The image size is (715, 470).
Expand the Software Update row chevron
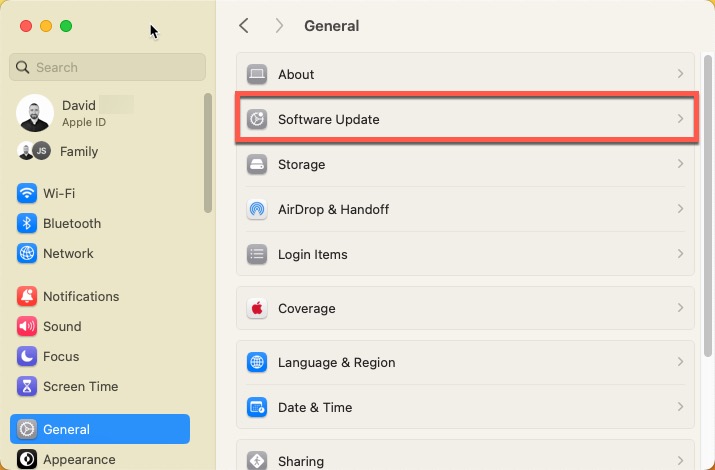coord(680,119)
